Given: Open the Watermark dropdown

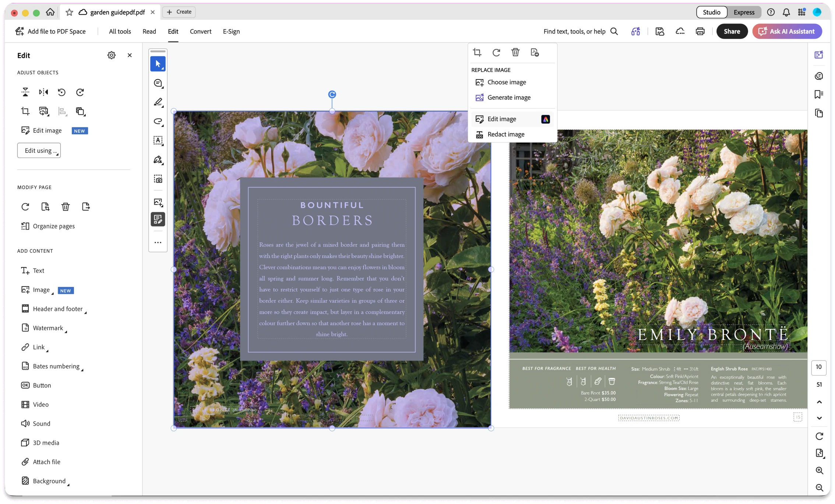Looking at the screenshot, I should tap(44, 328).
